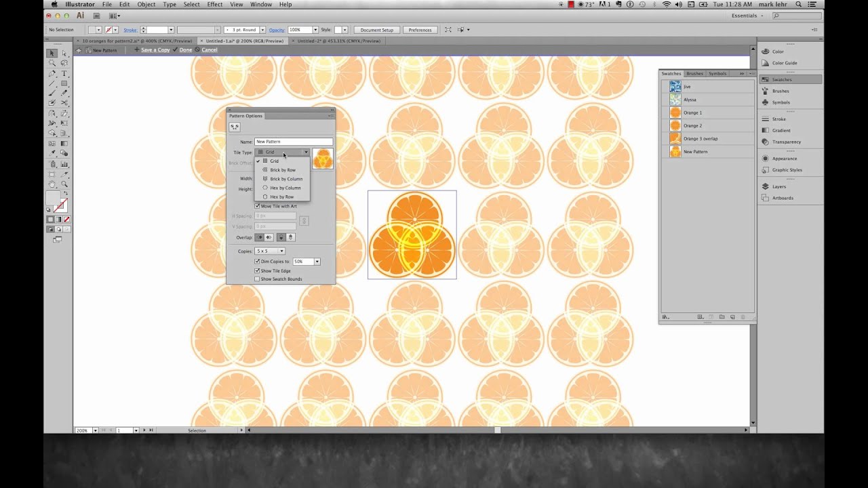The height and width of the screenshot is (488, 868).
Task: Uncheck Show Tile Edge
Action: point(257,270)
